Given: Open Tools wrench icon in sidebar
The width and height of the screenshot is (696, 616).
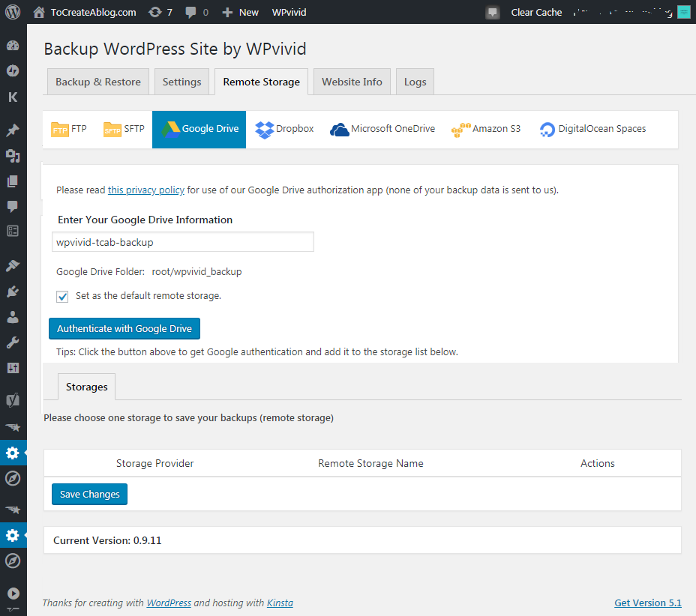Looking at the screenshot, I should coord(13,342).
